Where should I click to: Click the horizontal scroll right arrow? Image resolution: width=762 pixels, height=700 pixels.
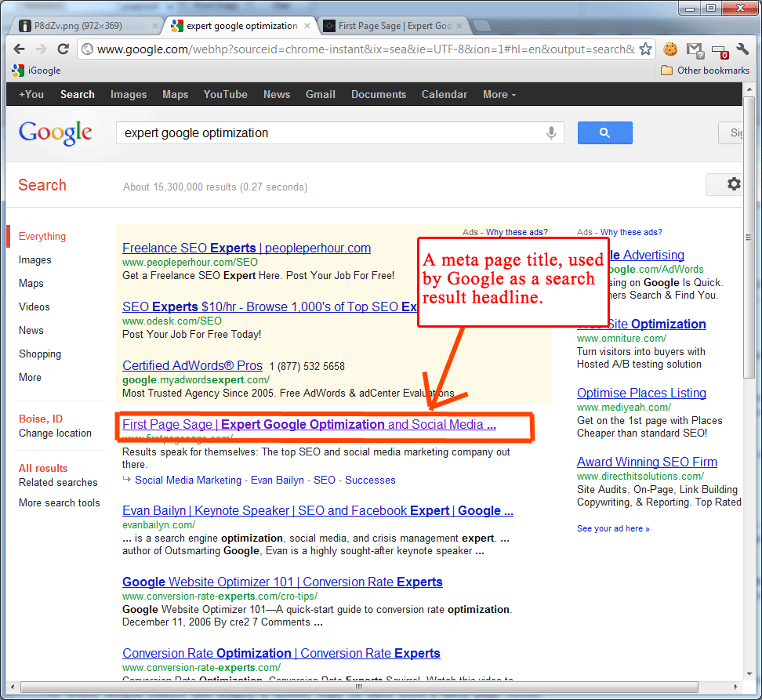(736, 687)
